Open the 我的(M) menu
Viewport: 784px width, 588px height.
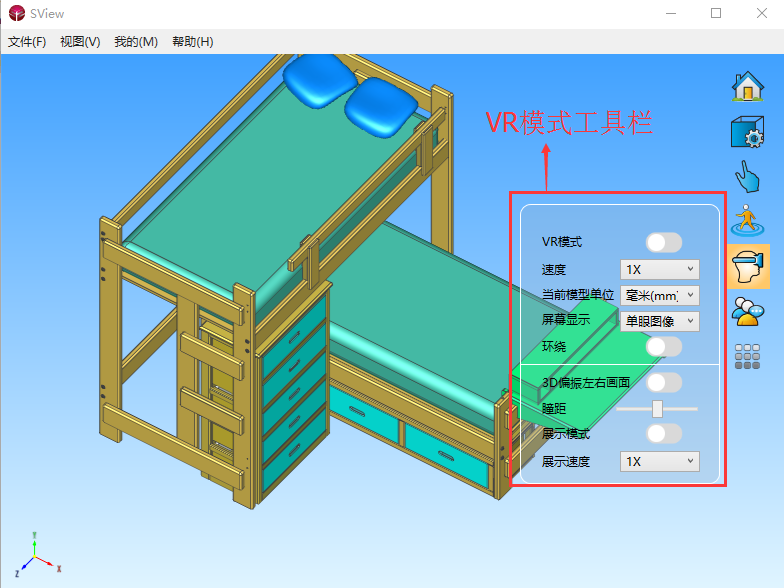pos(136,42)
